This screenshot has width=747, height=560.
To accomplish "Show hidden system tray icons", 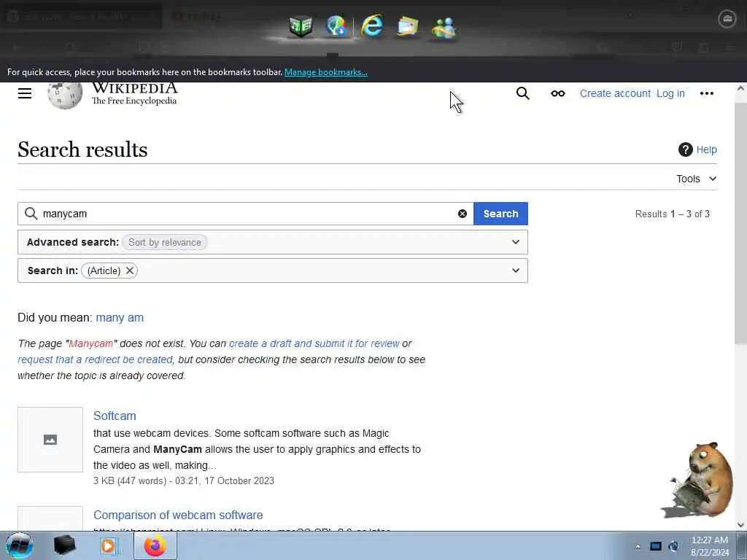I will tap(638, 546).
